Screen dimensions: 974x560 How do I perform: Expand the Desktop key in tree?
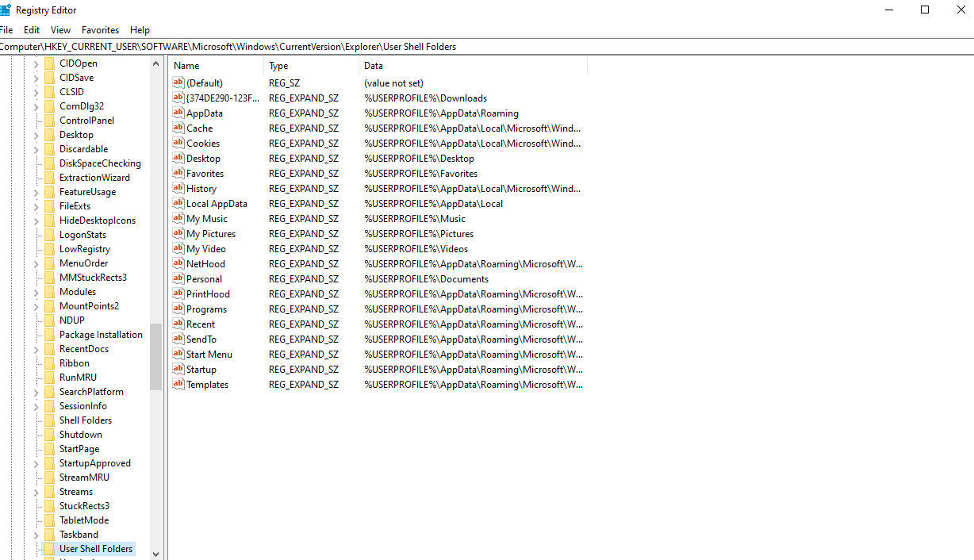click(x=36, y=135)
